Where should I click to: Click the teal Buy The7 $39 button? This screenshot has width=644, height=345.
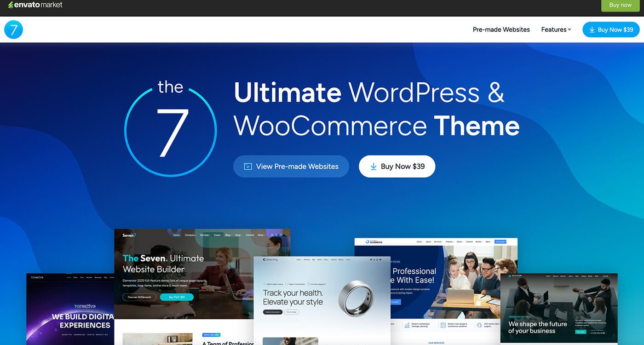(x=177, y=297)
